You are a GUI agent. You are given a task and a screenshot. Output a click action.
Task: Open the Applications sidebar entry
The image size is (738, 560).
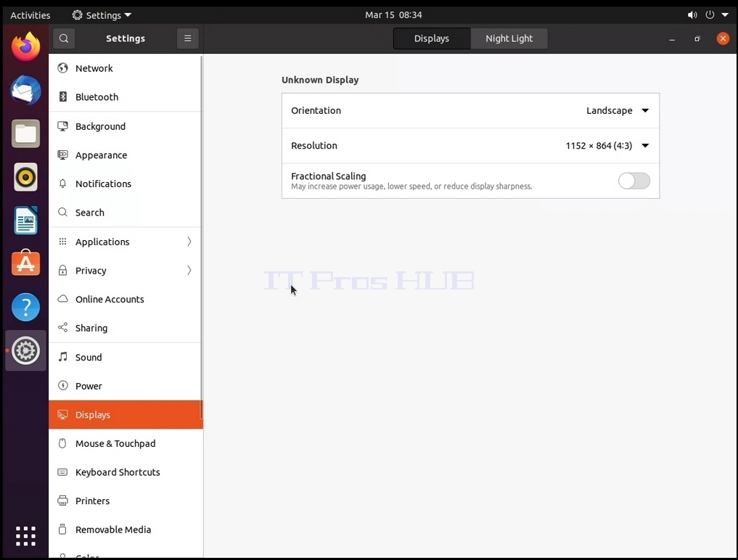click(126, 242)
